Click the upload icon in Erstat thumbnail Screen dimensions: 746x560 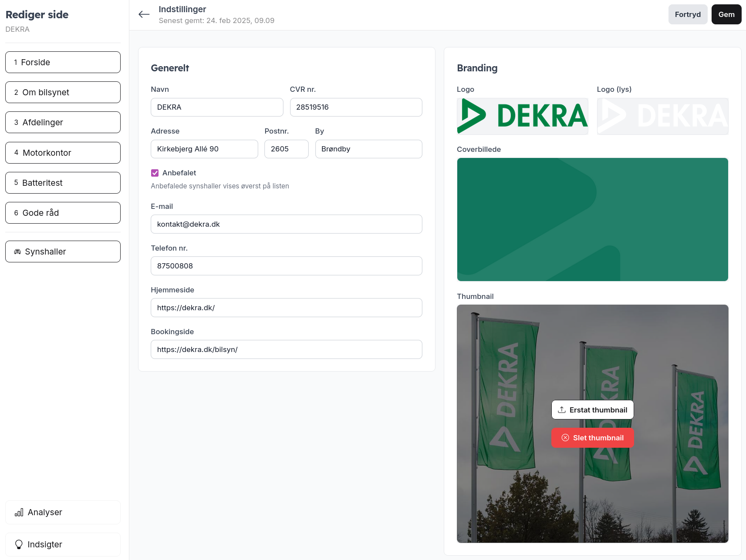point(562,410)
